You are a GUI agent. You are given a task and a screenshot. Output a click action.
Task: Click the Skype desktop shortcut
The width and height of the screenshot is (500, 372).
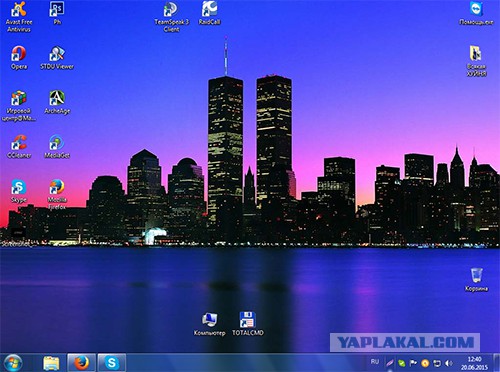pyautogui.click(x=19, y=191)
